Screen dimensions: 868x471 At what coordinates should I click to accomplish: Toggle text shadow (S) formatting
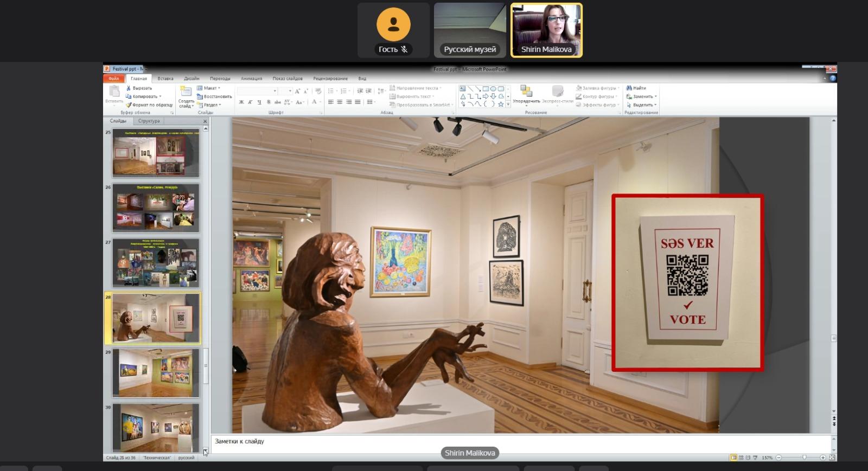tap(269, 102)
